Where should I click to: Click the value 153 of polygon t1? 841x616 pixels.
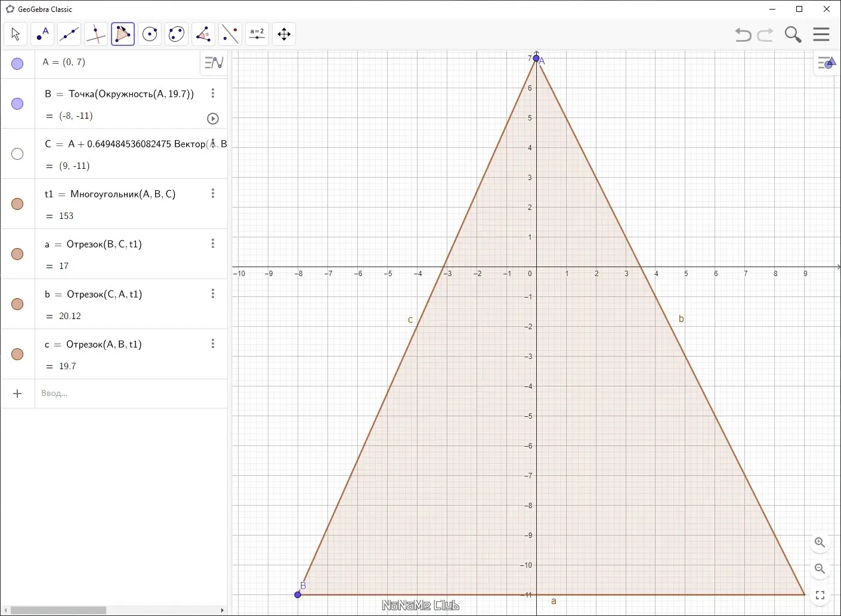[x=66, y=216]
